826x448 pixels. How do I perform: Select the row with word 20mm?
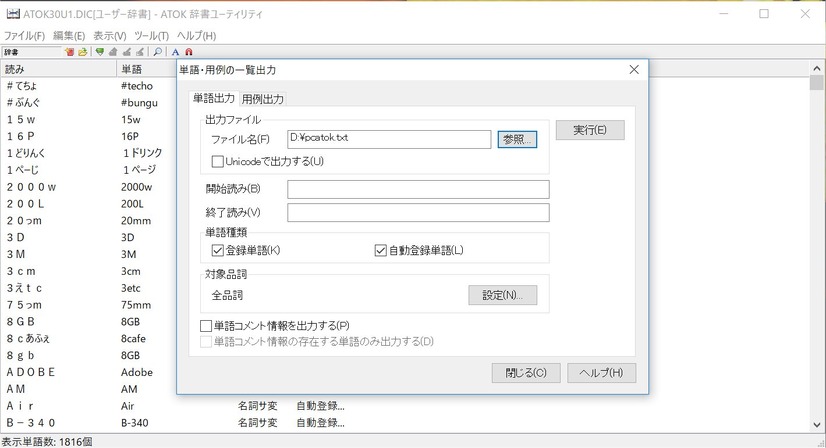click(x=88, y=221)
